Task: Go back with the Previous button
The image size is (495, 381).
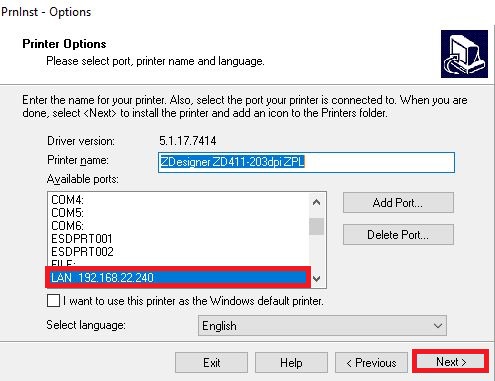Action: [371, 362]
